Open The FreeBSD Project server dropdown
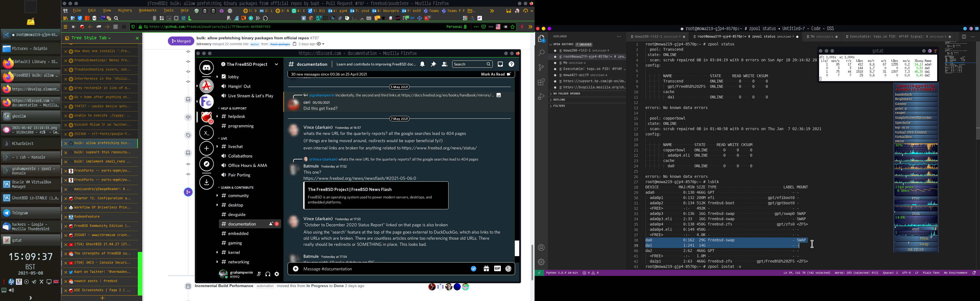This screenshot has height=301, width=980. pos(276,64)
